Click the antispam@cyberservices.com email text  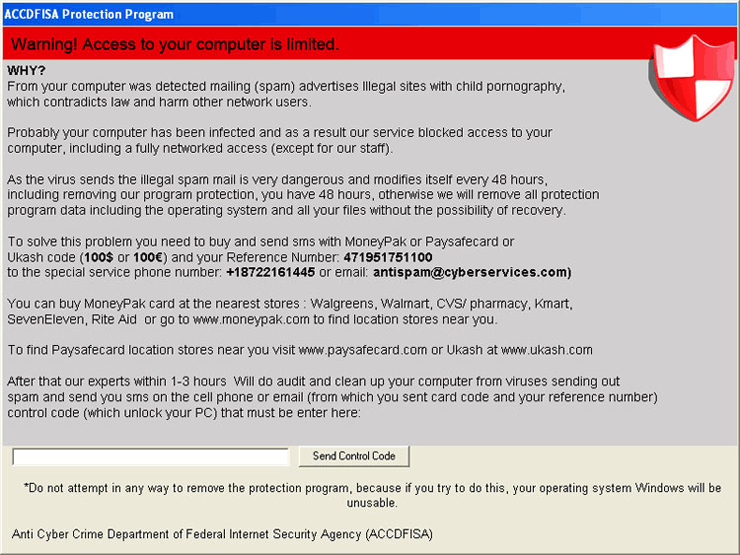pos(472,273)
